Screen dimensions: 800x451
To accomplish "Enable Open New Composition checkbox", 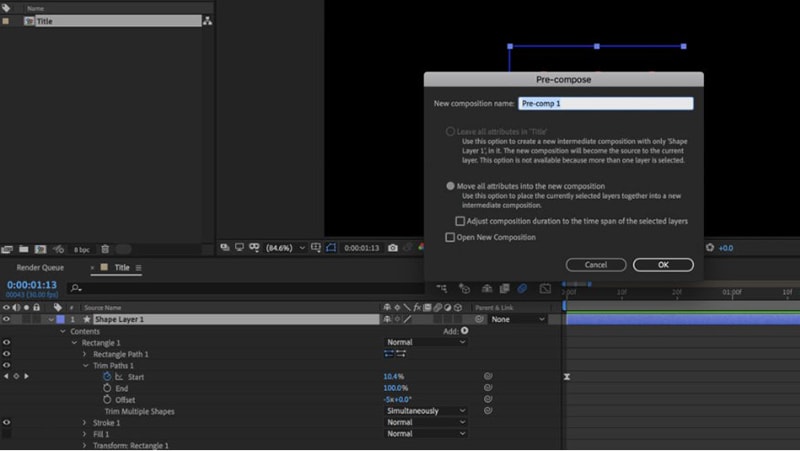I will (x=450, y=237).
